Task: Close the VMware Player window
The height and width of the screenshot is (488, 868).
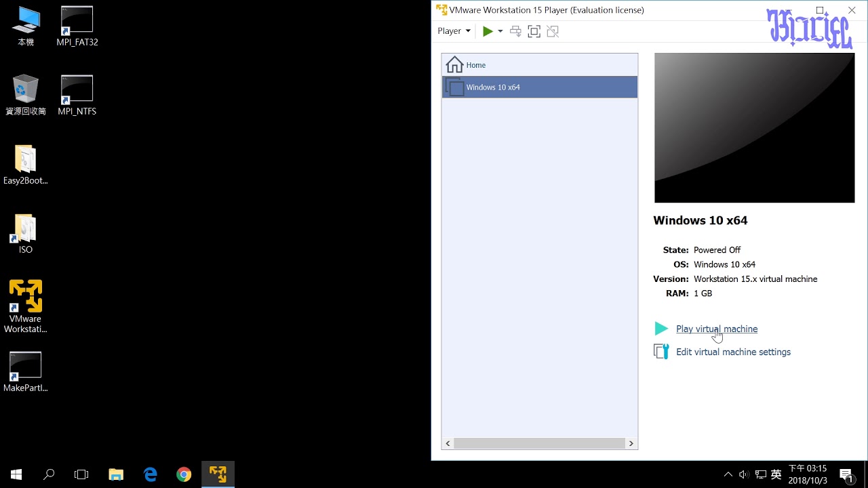Action: pos(852,10)
